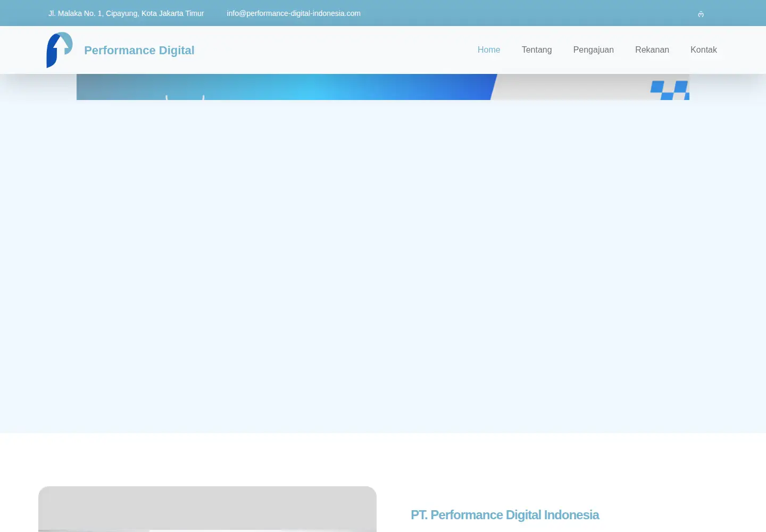
Task: Click the Jl. Malaka No. 1 address text
Action: tap(126, 13)
